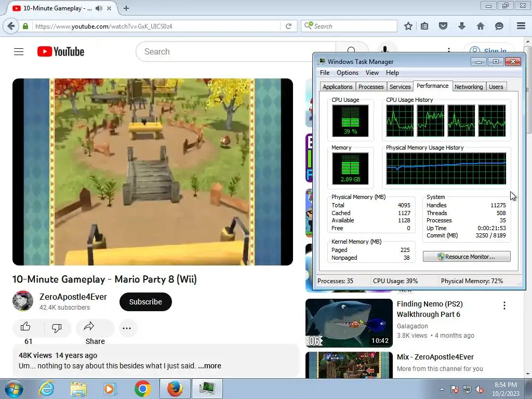Image resolution: width=532 pixels, height=399 pixels.
Task: Open more actions ellipsis under the video
Action: pos(127,328)
